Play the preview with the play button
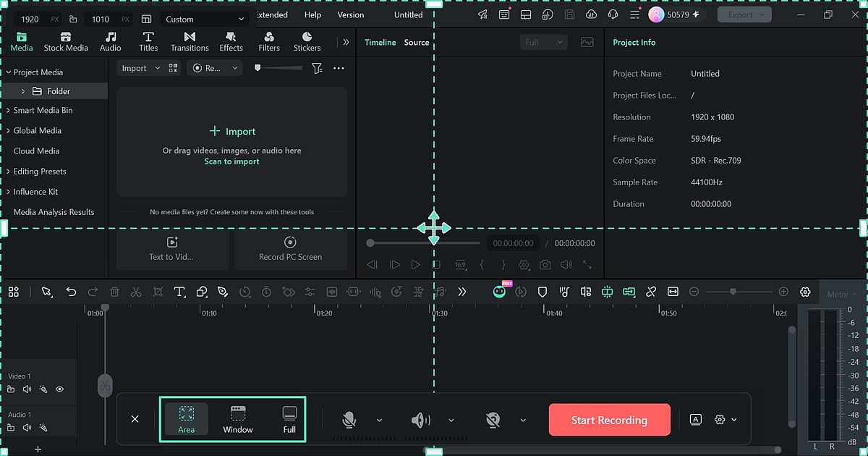 coord(415,265)
